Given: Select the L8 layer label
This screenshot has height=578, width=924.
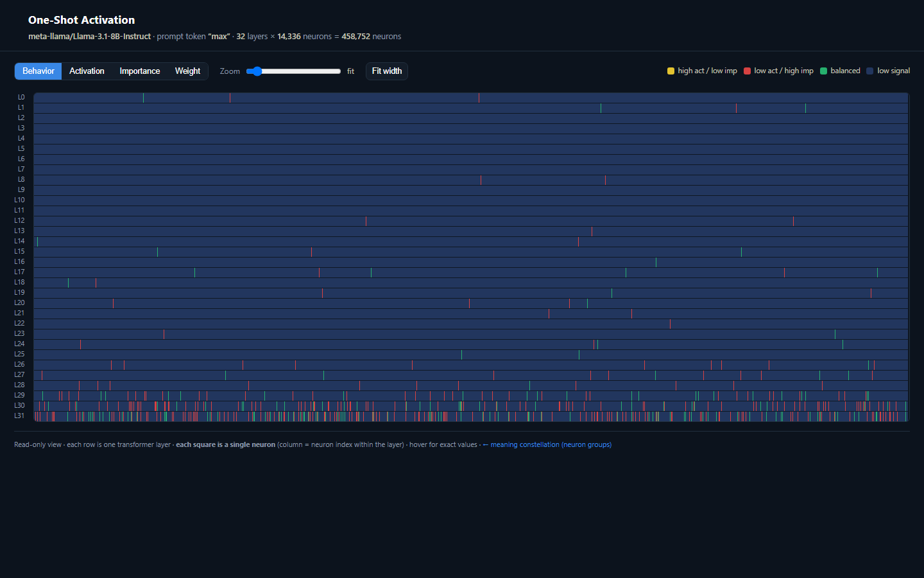Looking at the screenshot, I should 21,180.
